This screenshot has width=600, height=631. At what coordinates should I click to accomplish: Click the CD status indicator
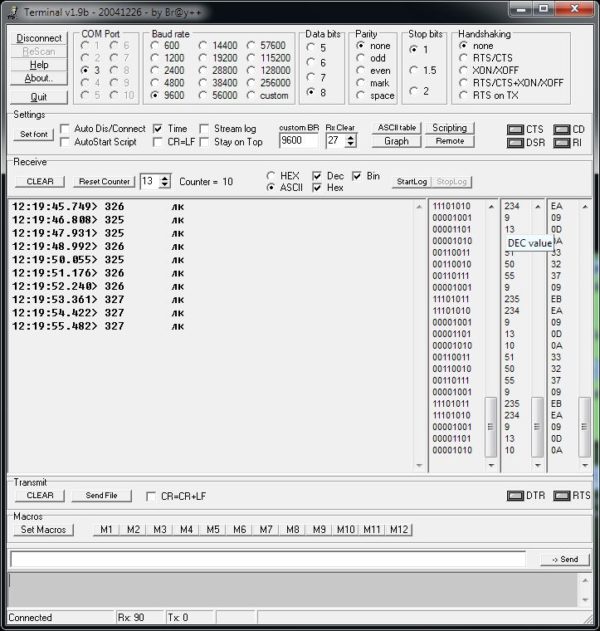click(561, 129)
